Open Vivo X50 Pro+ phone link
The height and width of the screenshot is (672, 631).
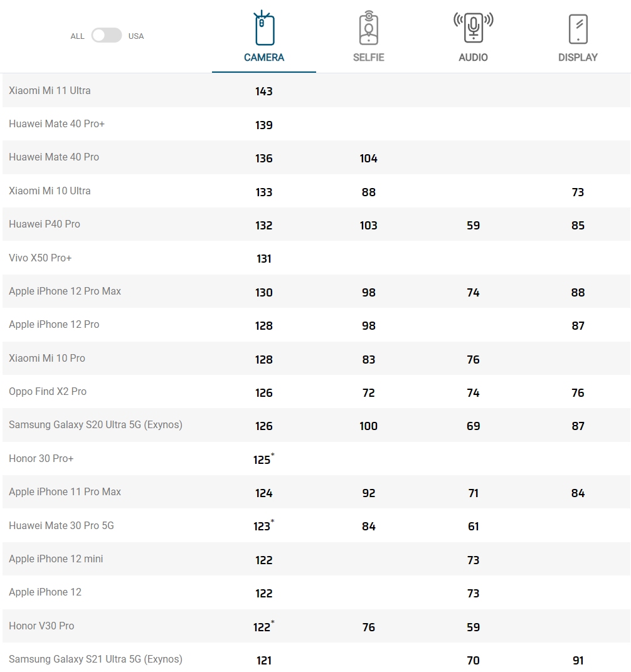click(40, 258)
